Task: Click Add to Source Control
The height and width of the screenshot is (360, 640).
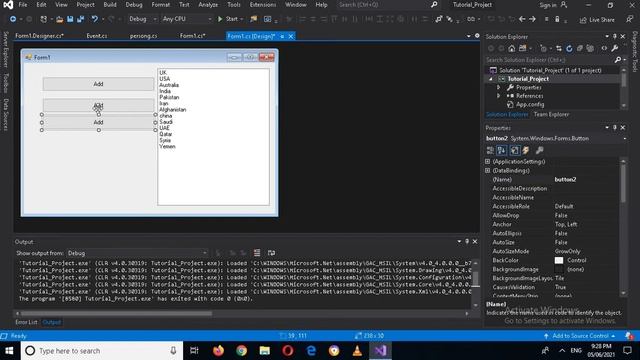Action: click(x=580, y=336)
